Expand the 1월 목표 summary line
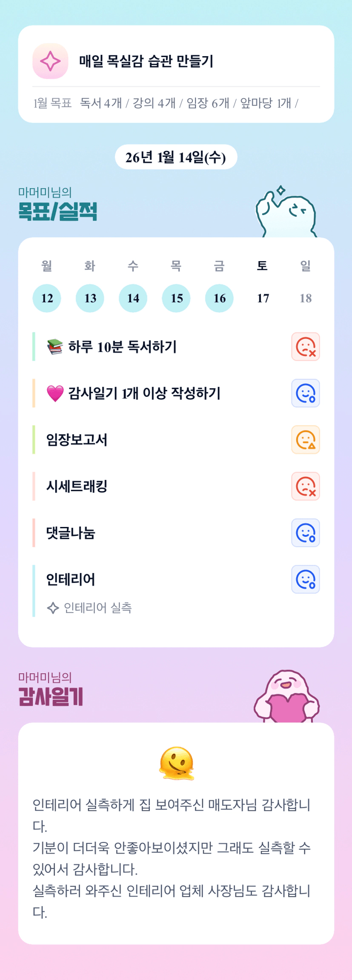The height and width of the screenshot is (980, 352). pyautogui.click(x=166, y=103)
